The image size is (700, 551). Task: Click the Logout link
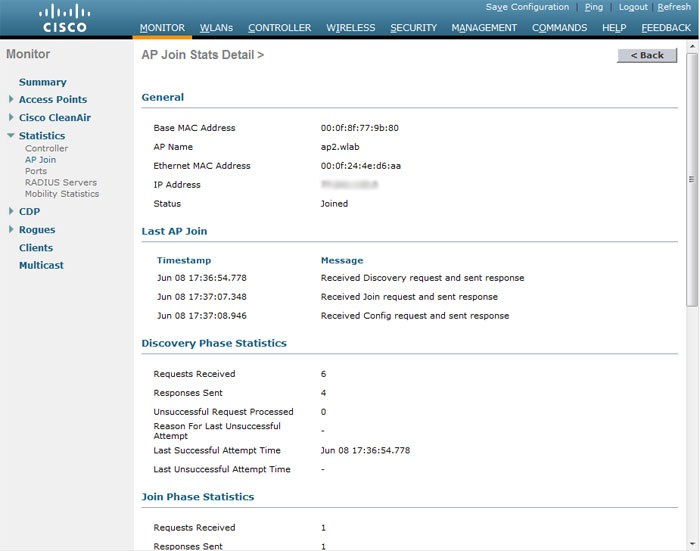(633, 7)
